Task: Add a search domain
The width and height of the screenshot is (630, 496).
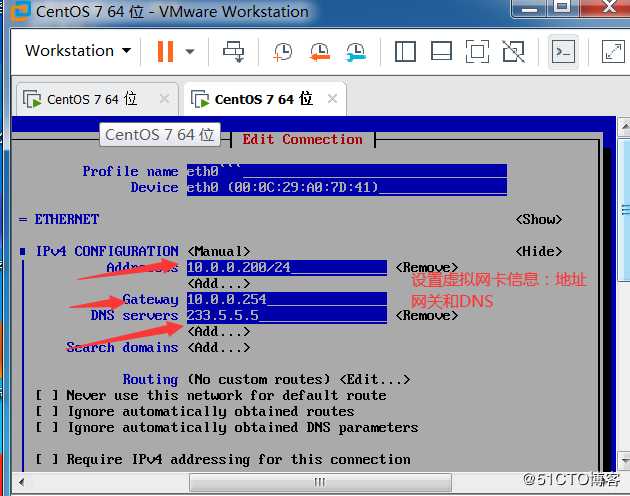Action: 219,348
